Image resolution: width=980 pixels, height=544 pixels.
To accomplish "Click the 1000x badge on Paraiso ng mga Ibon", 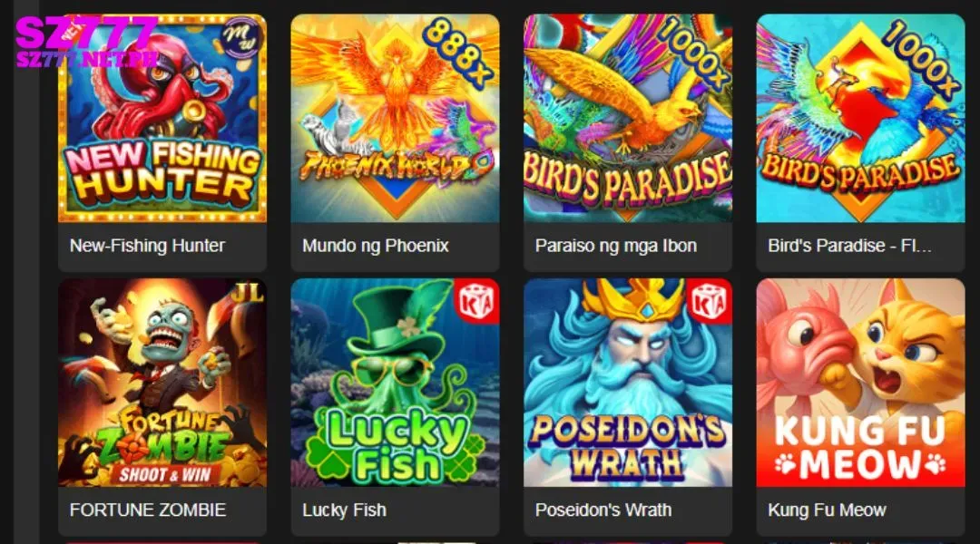I will (695, 53).
